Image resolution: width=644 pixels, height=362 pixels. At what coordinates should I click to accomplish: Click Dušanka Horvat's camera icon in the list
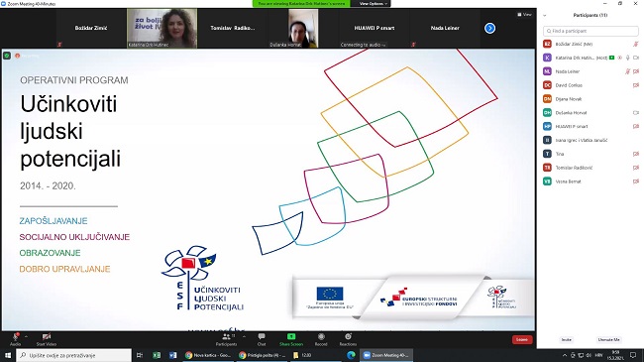pos(636,113)
